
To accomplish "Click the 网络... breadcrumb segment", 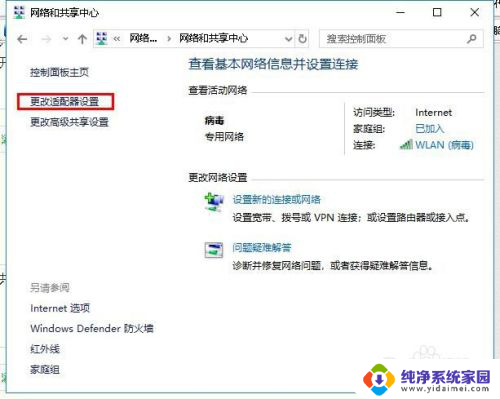I will [143, 38].
